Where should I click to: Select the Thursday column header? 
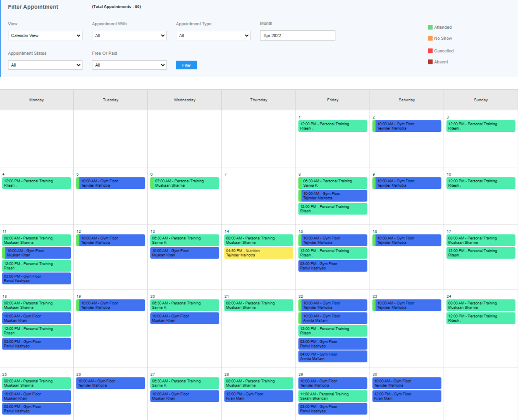(259, 100)
